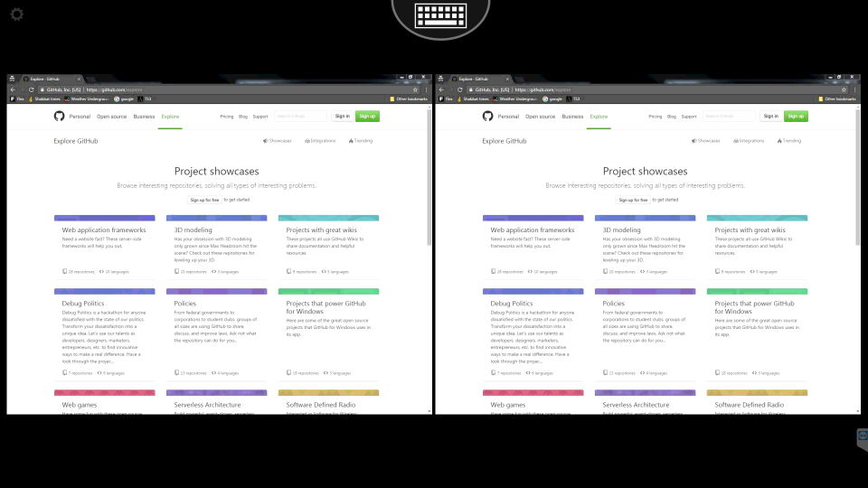Open Trending section in right window

pos(788,141)
